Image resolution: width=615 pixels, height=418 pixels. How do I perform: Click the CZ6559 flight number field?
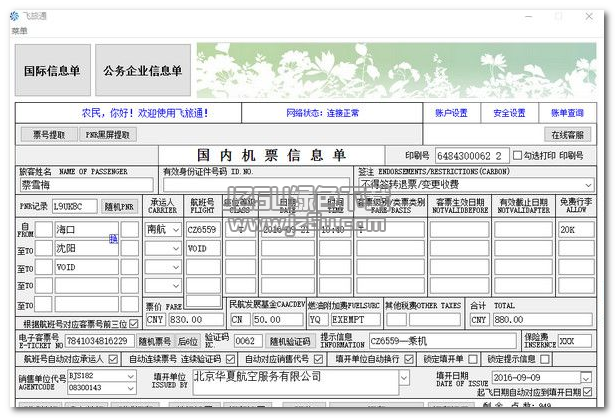click(x=203, y=230)
